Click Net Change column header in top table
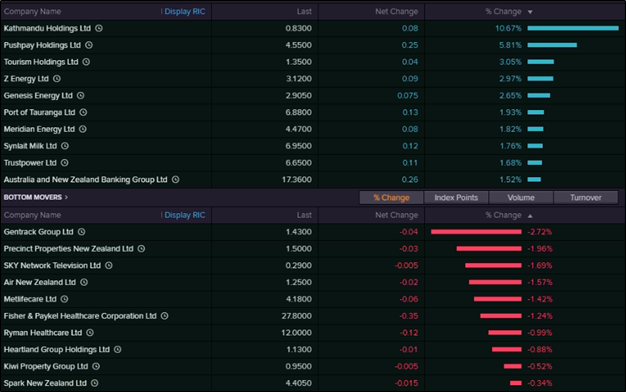The height and width of the screenshot is (392, 626). click(396, 12)
